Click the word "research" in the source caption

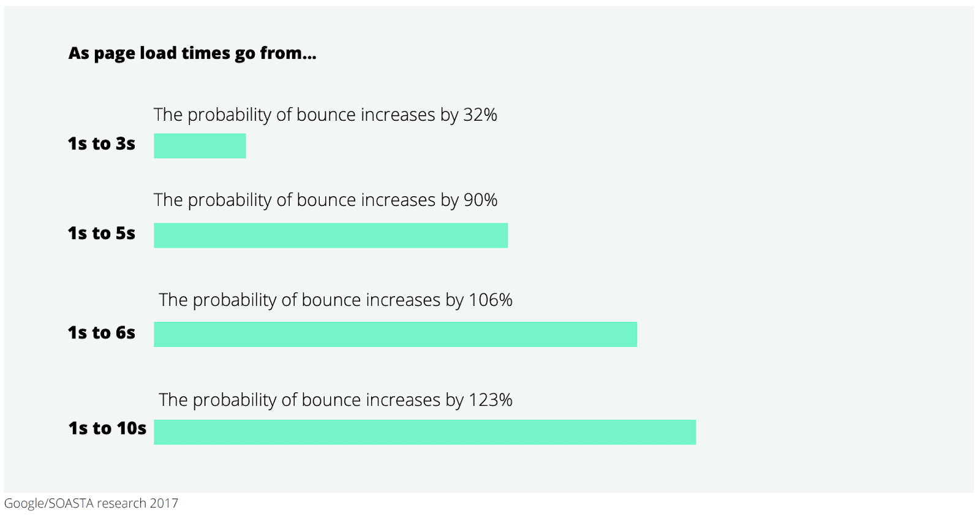[x=121, y=503]
